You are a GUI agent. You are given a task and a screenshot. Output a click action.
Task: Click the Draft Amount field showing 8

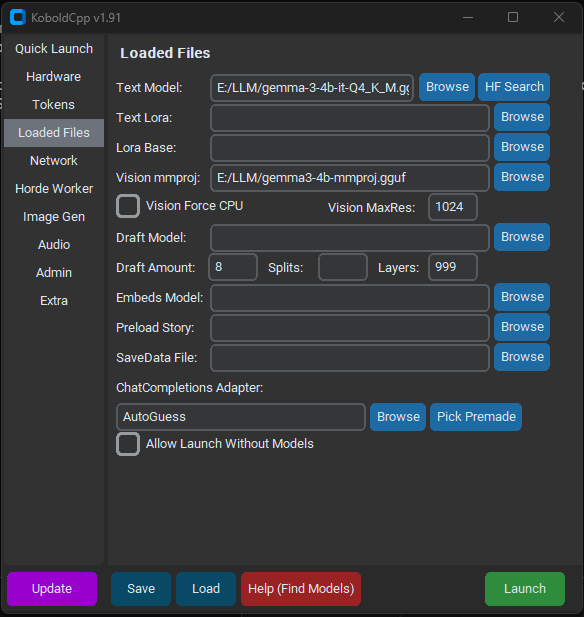[233, 267]
